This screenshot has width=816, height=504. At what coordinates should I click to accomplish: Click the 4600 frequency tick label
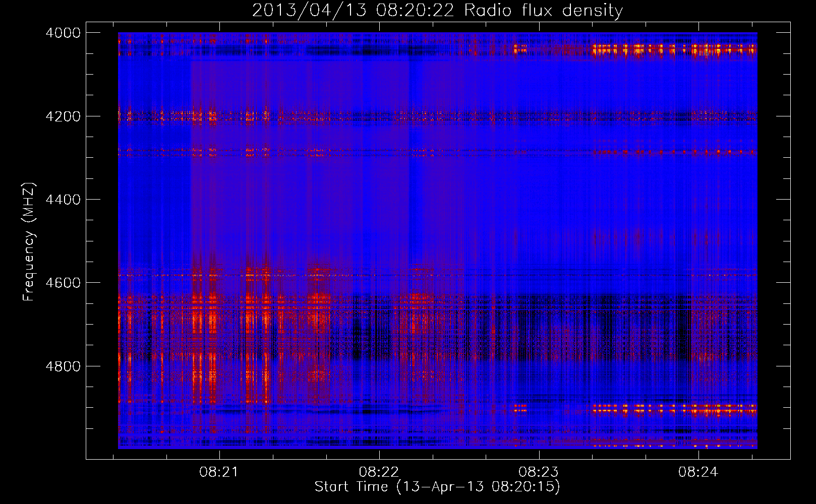pos(63,283)
